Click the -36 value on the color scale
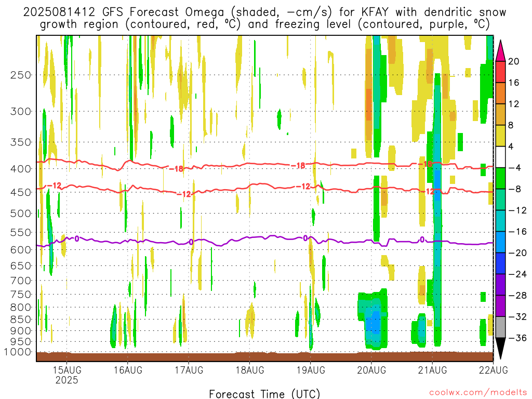Viewport: 532px width, 399px height. [518, 338]
